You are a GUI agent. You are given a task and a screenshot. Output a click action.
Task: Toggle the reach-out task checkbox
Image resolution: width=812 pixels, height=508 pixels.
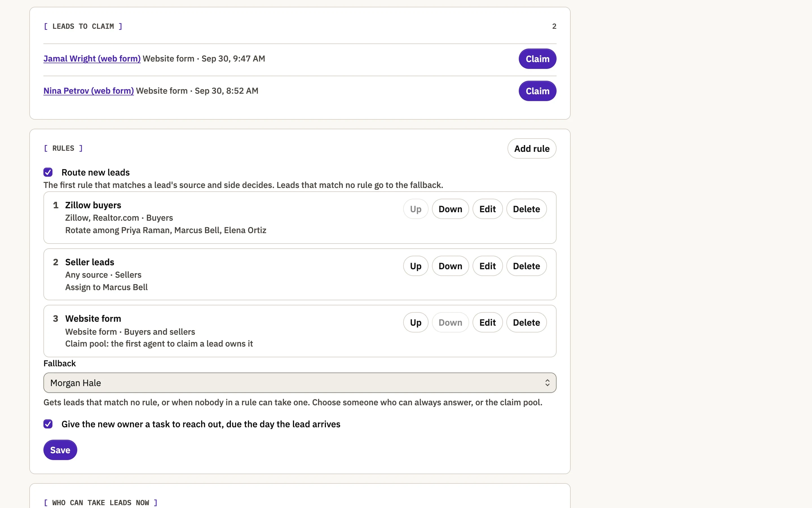(48, 424)
